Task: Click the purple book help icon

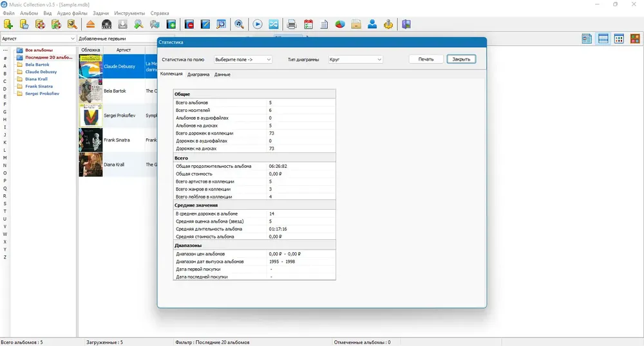Action: click(406, 24)
